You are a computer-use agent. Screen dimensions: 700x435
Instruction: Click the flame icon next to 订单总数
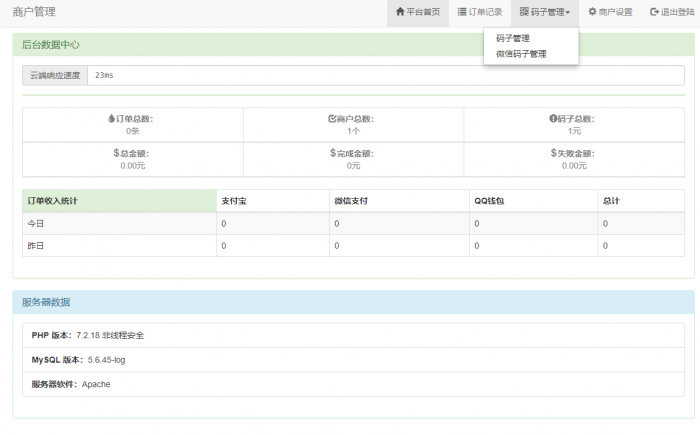coord(111,119)
